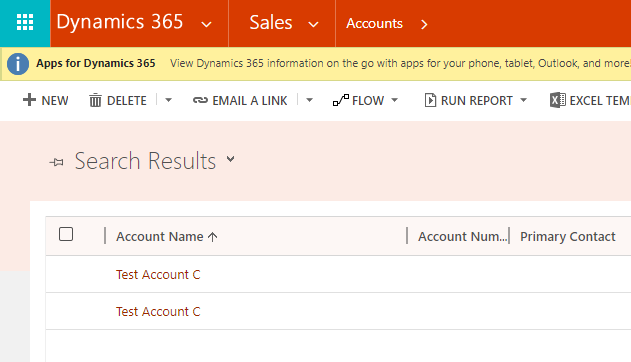Open the app launcher waffle icon
The height and width of the screenshot is (362, 631).
25,23
